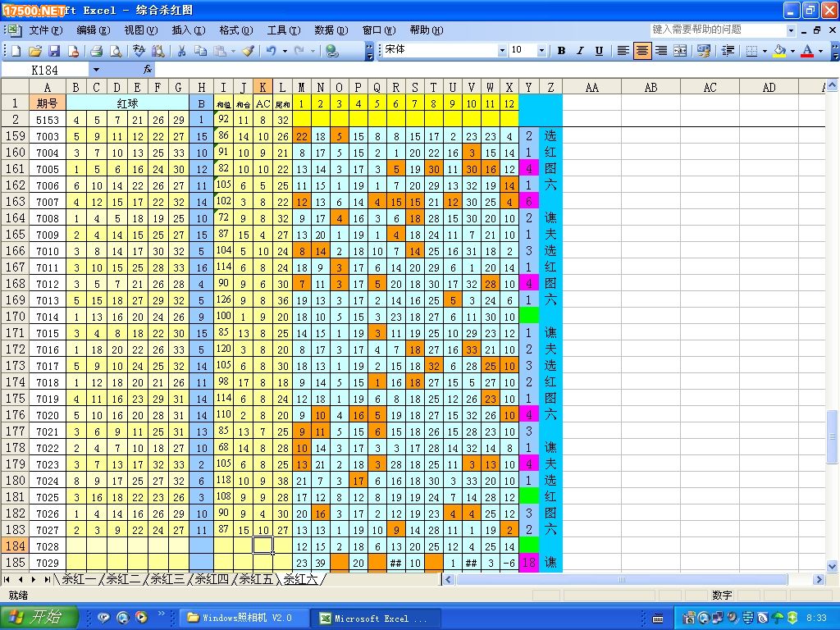Toggle Underline formatting
This screenshot has height=630, width=840.
[x=599, y=51]
